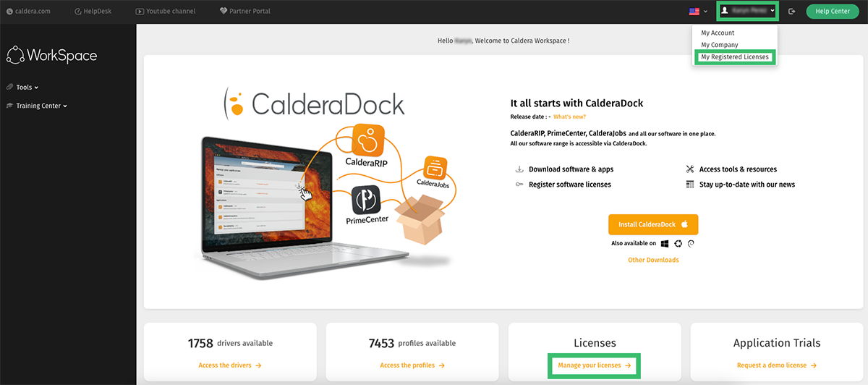The height and width of the screenshot is (385, 868).
Task: Expand the Tools sidebar menu
Action: click(22, 87)
